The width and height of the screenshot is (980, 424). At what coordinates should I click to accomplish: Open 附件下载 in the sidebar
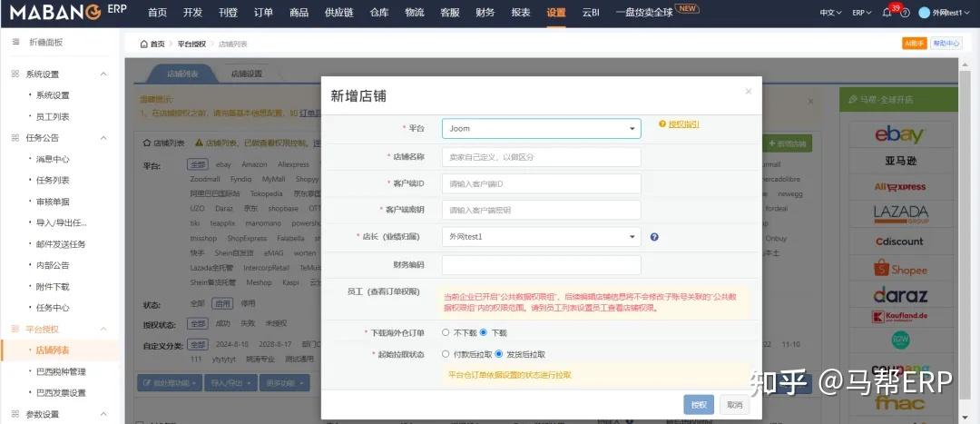53,286
